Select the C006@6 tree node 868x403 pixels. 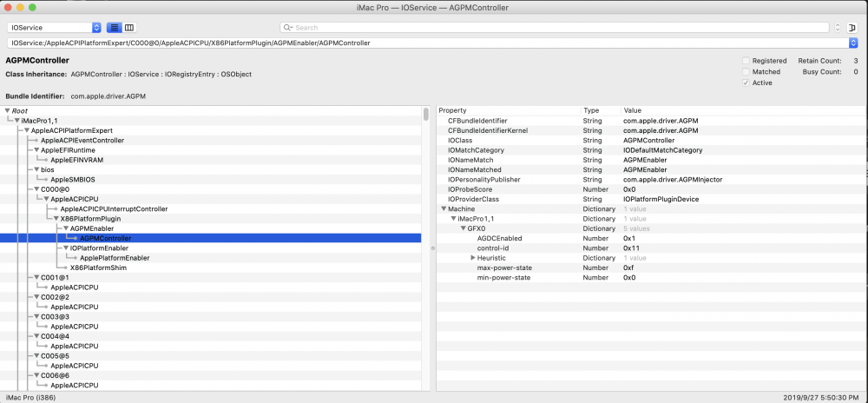pos(55,375)
